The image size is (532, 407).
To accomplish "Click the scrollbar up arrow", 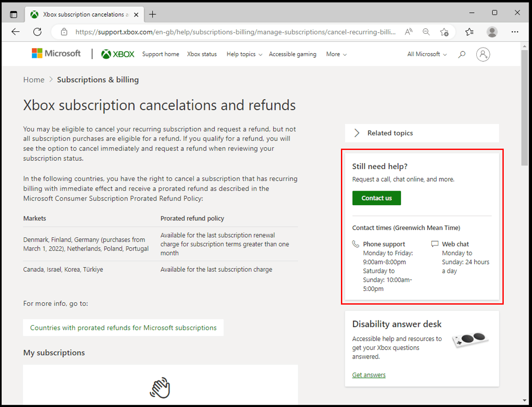I will [x=525, y=45].
